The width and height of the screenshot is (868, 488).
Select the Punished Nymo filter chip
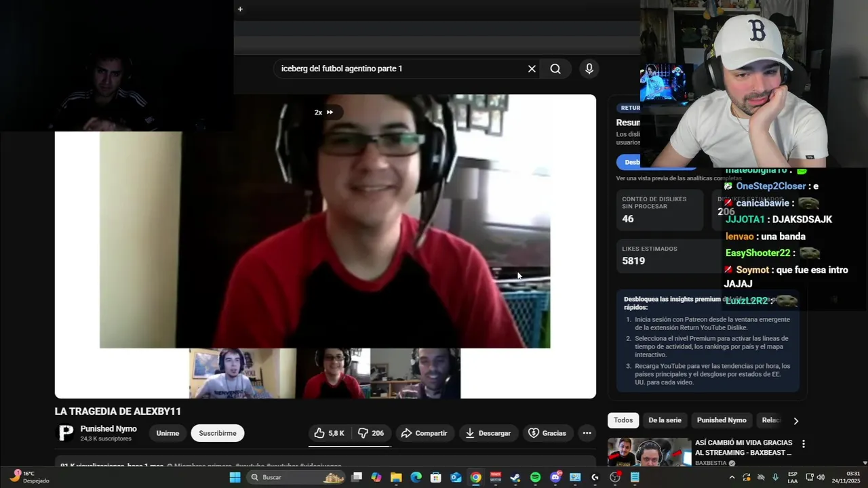[x=722, y=420]
